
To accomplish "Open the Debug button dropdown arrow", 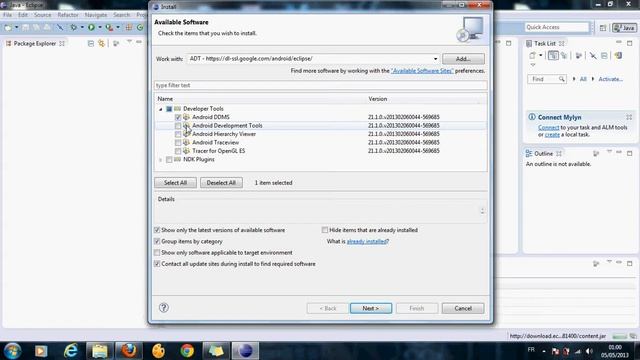I will point(82,27).
